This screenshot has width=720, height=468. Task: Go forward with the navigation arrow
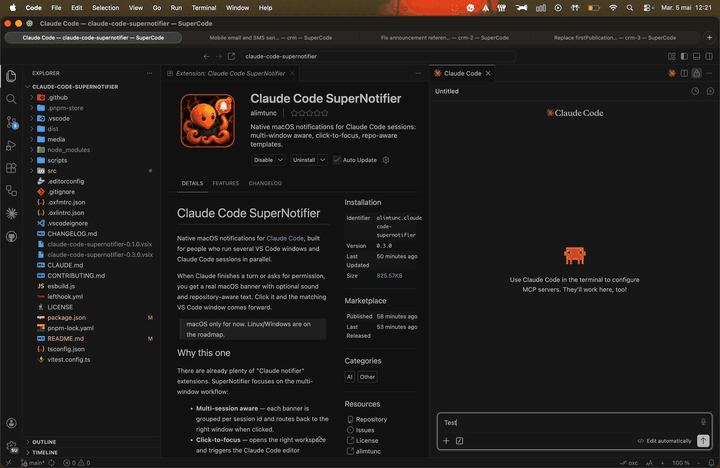coord(219,56)
